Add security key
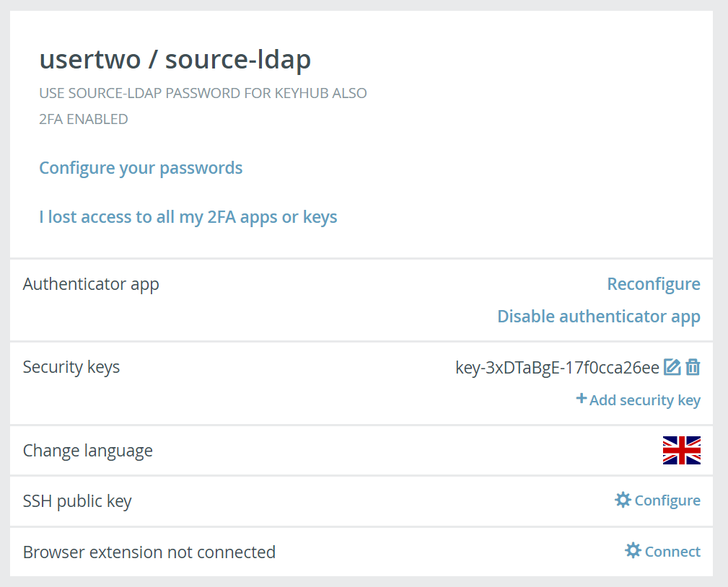Viewport: 728px width, 587px height. pos(639,400)
